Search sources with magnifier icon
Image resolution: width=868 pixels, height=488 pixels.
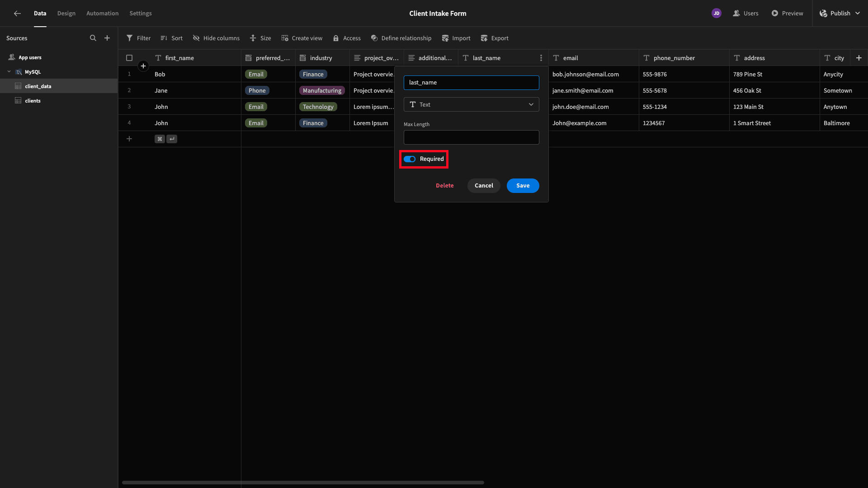93,38
